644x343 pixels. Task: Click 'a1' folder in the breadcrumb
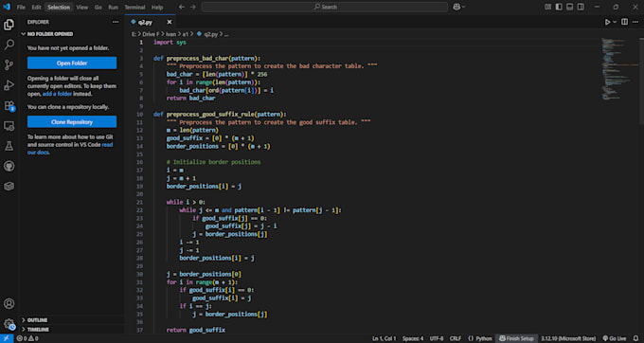186,34
